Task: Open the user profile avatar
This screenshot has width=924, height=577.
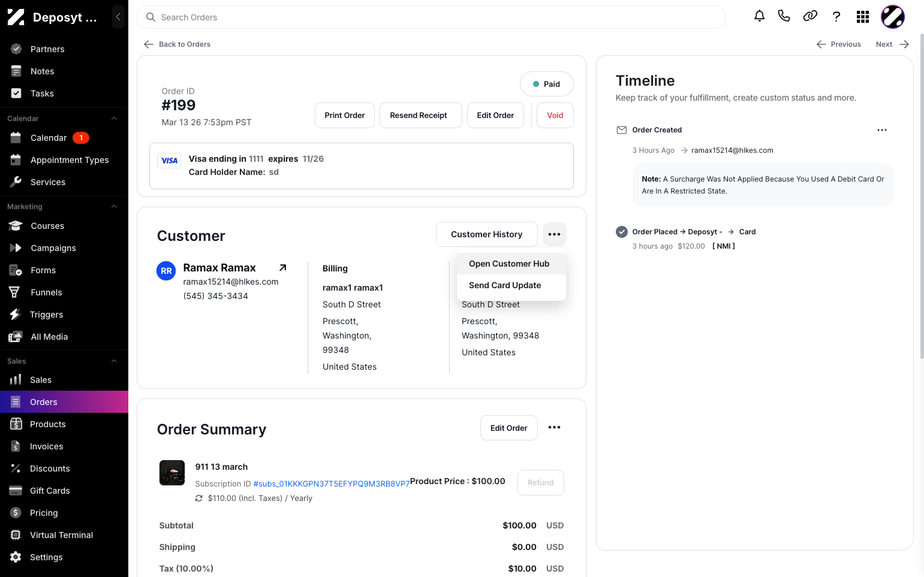Action: point(893,17)
